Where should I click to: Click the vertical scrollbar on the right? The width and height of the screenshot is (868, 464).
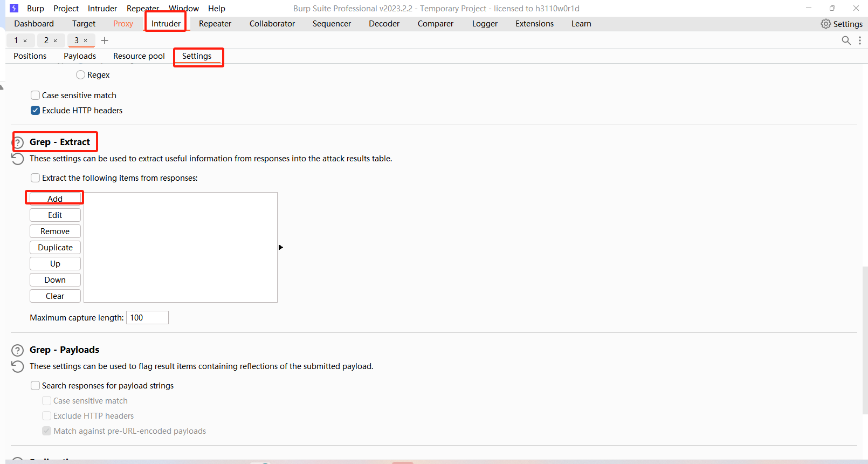tap(865, 340)
